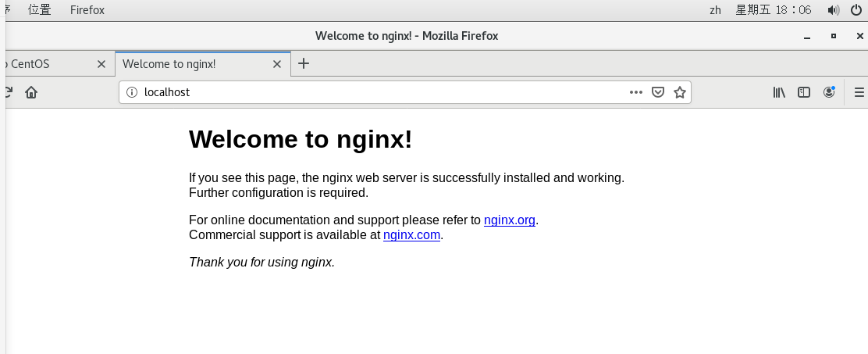Maximize the Firefox window

point(834,36)
